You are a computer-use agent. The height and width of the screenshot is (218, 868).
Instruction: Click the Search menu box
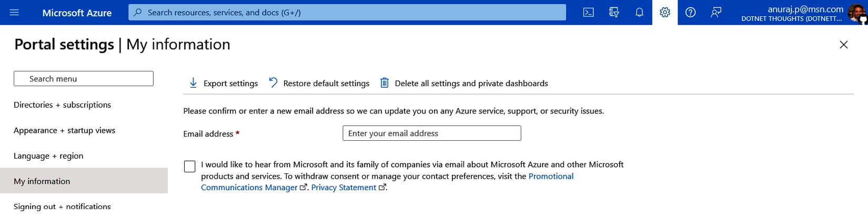tap(84, 79)
